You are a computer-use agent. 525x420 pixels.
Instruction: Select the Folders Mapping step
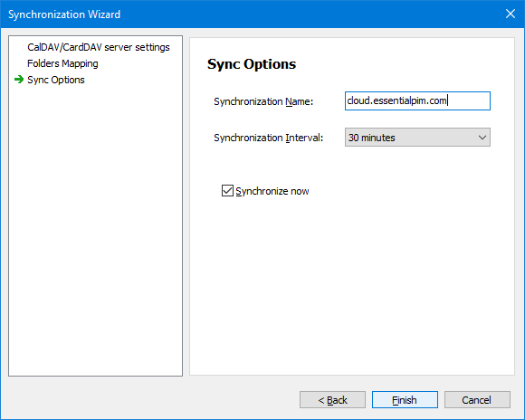click(x=62, y=63)
